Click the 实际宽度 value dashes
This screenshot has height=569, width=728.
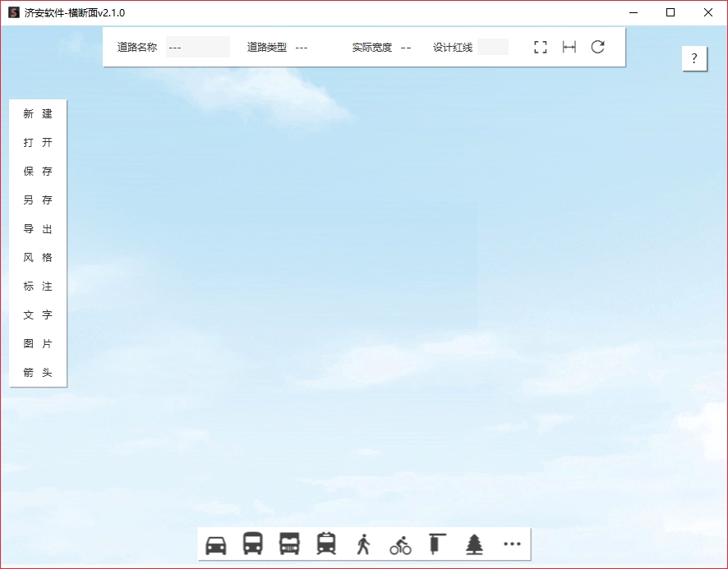tap(406, 48)
